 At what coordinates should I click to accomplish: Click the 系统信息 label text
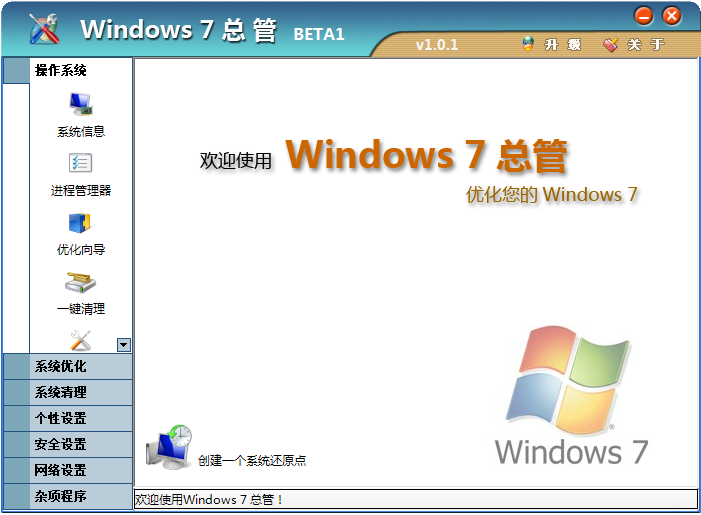(x=81, y=131)
